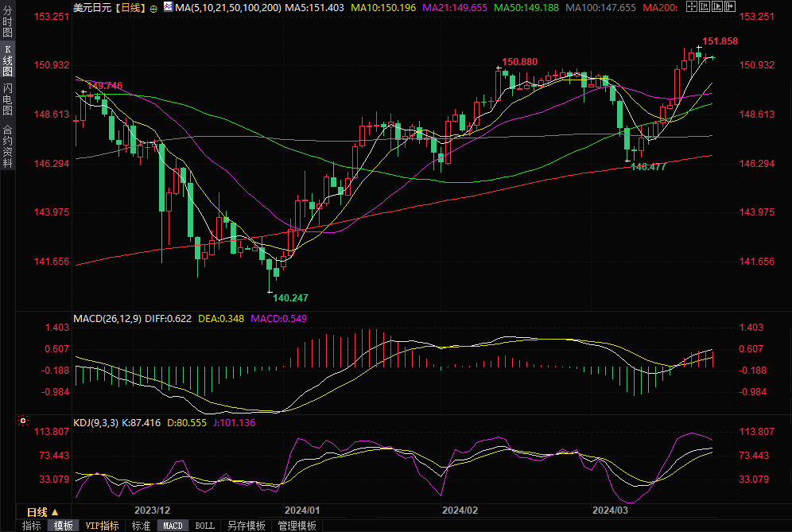This screenshot has height=532, width=792.
Task: Open the VIP指标 tab
Action: point(102,526)
